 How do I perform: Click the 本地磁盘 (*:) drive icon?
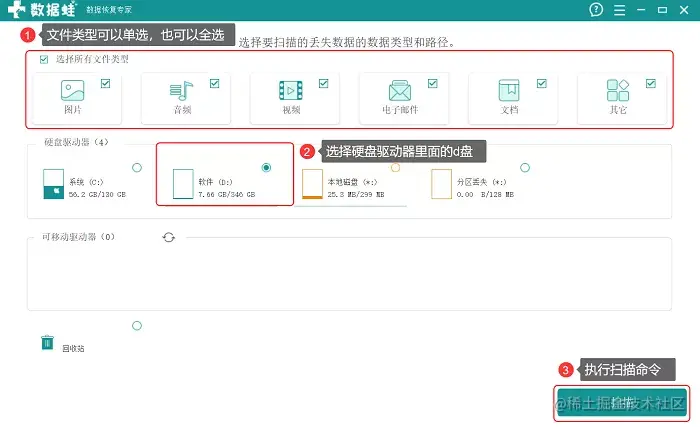coord(312,184)
